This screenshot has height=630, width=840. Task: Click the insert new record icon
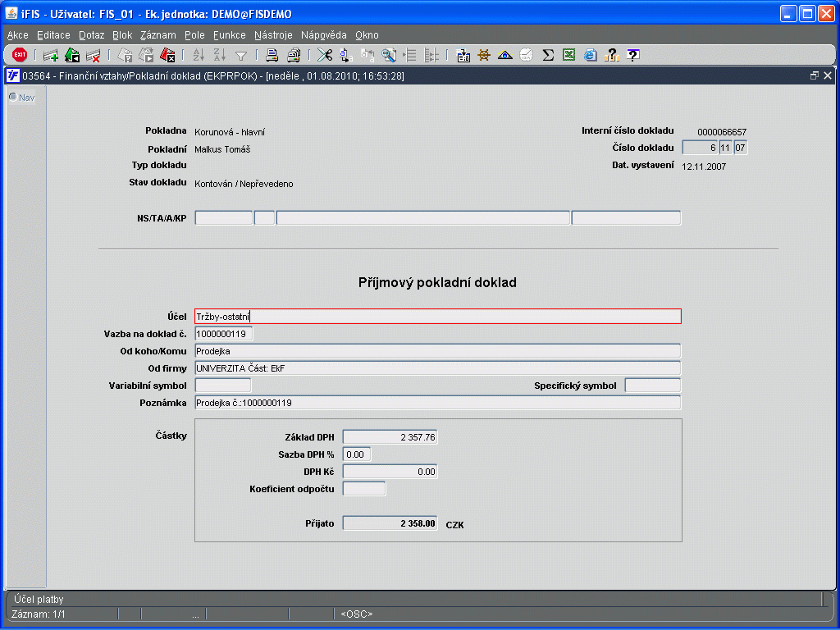pyautogui.click(x=51, y=55)
